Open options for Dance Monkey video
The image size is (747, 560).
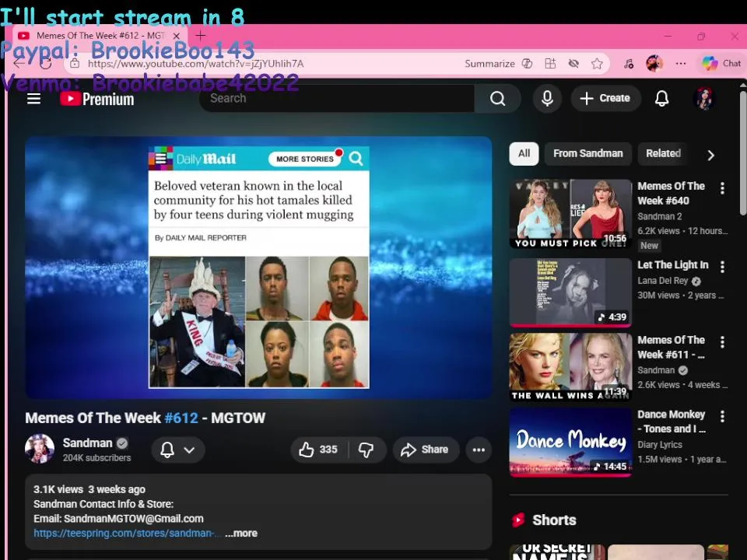click(722, 416)
